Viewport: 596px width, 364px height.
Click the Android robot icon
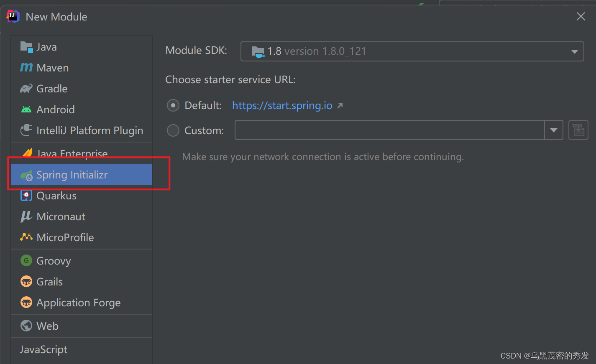(x=26, y=109)
